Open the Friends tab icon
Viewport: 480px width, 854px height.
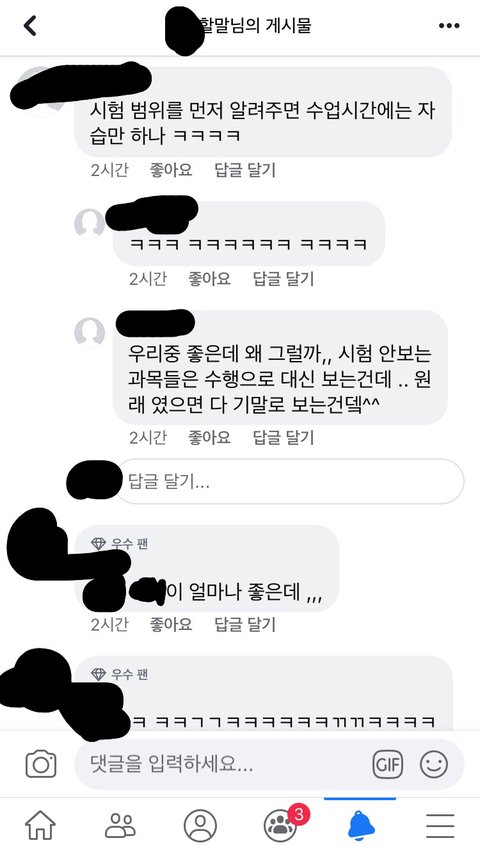(x=120, y=826)
